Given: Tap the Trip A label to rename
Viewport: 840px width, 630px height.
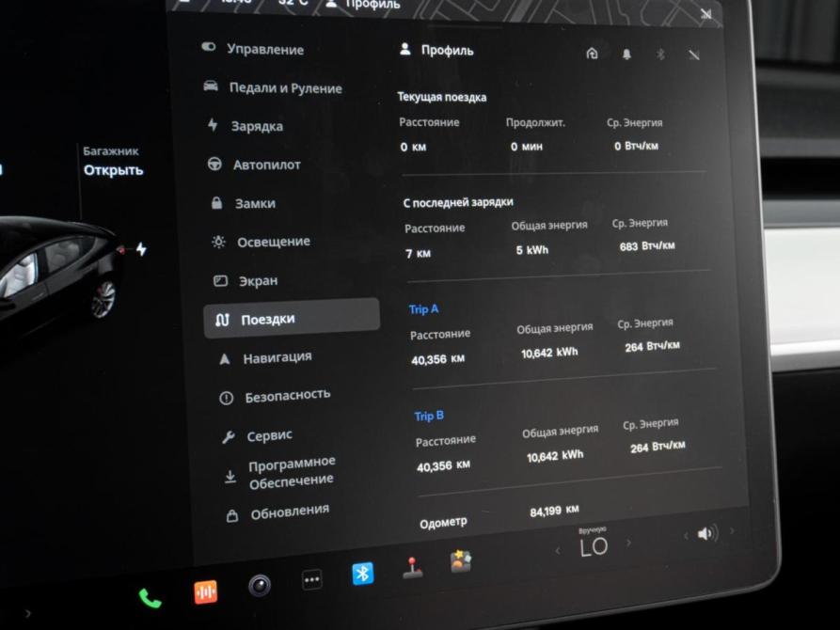Looking at the screenshot, I should tap(423, 309).
